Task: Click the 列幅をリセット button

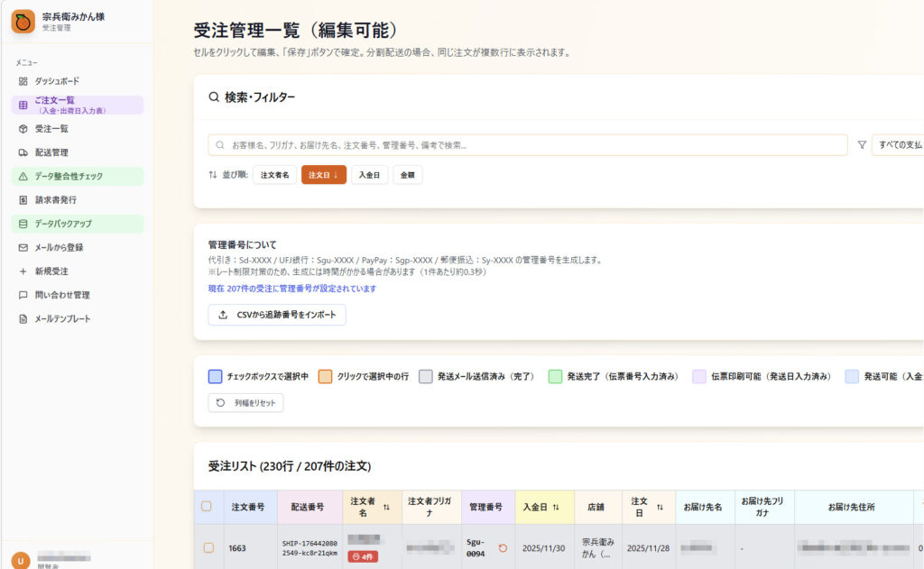Action: pyautogui.click(x=247, y=402)
